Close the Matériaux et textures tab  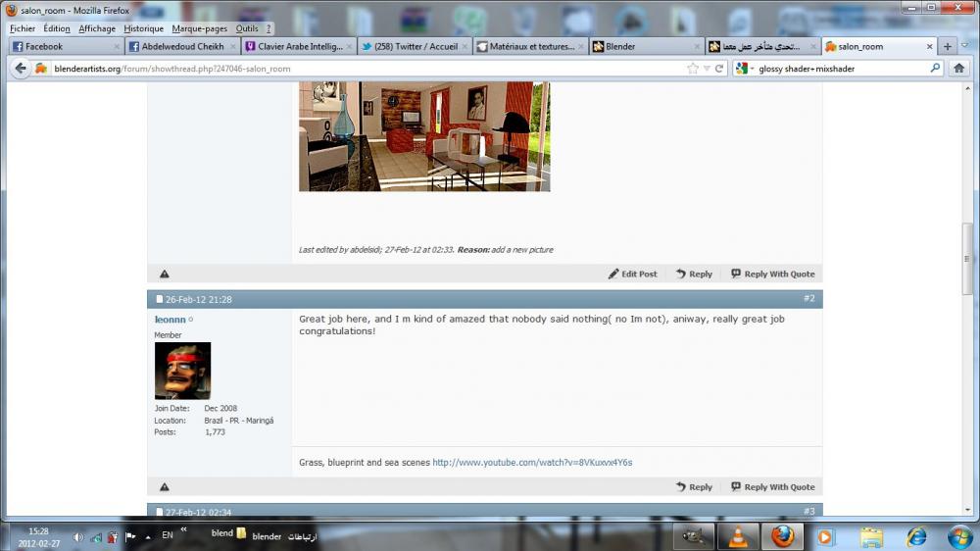tap(581, 46)
